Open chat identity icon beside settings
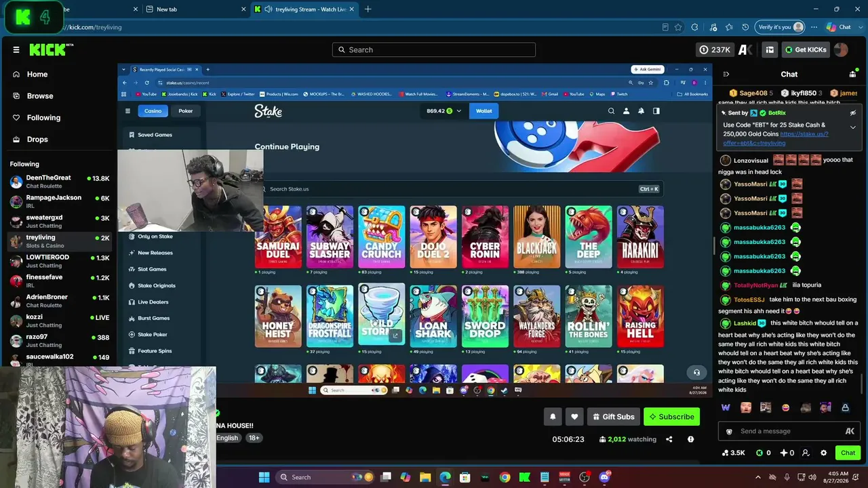868x488 pixels. (x=806, y=453)
